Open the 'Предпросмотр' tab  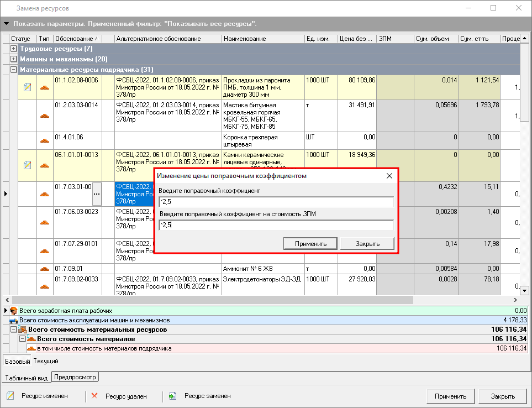point(75,377)
